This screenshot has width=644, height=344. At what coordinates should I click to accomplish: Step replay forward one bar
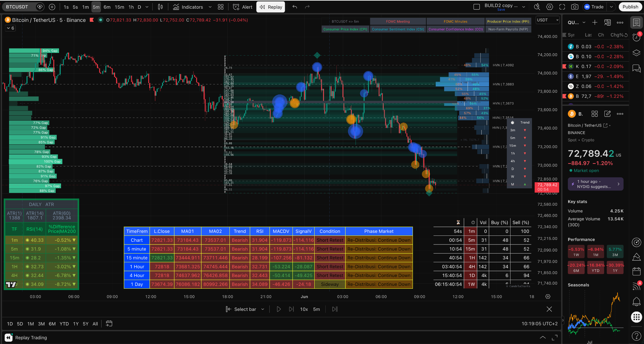(291, 309)
